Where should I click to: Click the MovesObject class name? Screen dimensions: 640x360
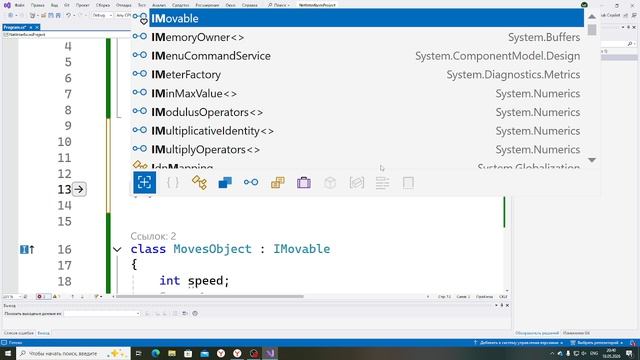(212, 249)
